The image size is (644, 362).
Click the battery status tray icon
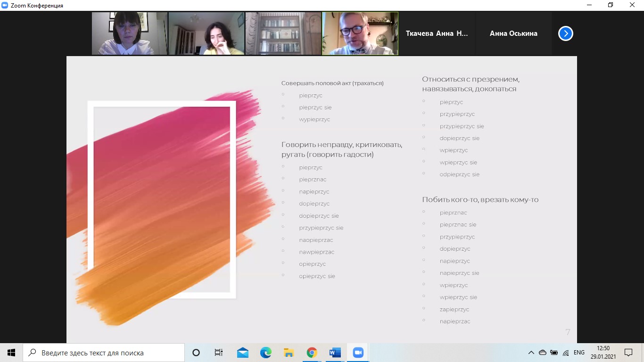point(554,353)
